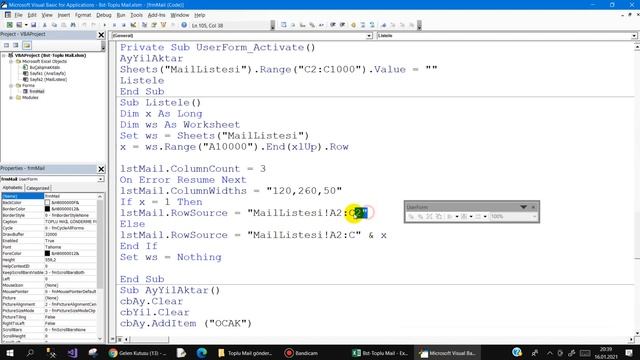Click the Save project toolbar icon

[33, 25]
